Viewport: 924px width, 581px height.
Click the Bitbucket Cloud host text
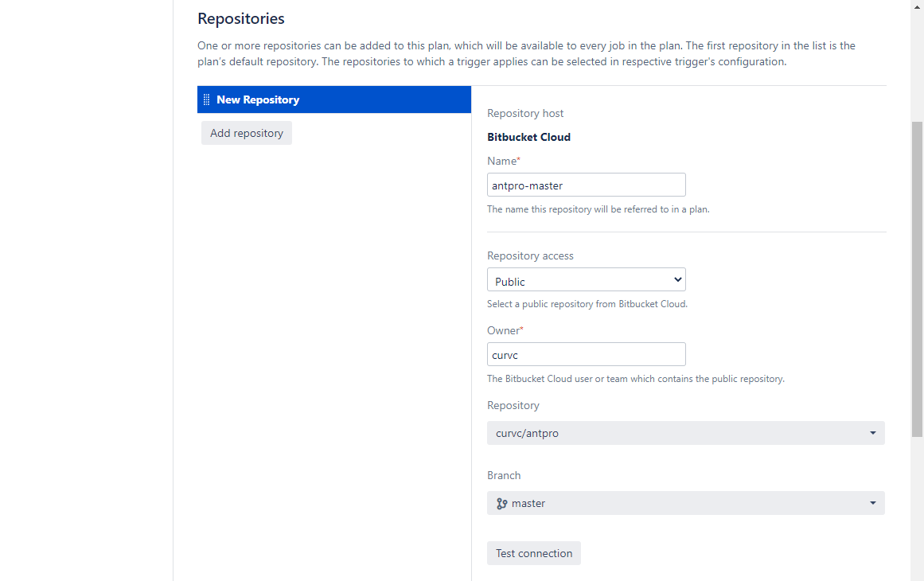coord(528,138)
